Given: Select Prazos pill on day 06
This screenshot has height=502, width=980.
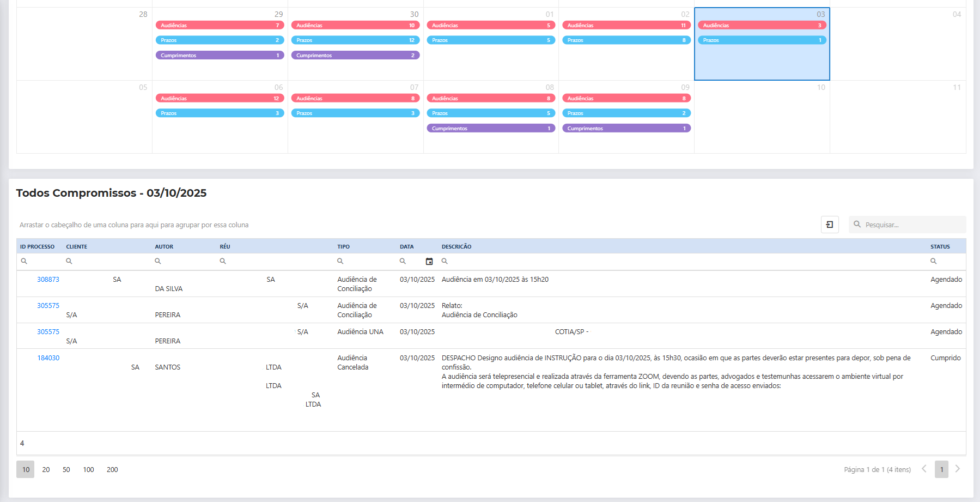Looking at the screenshot, I should pyautogui.click(x=220, y=113).
